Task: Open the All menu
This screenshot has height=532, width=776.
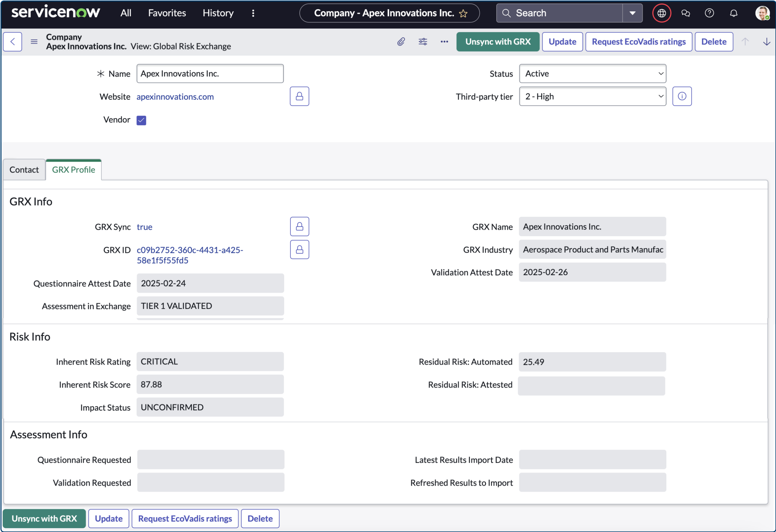Action: (x=126, y=13)
